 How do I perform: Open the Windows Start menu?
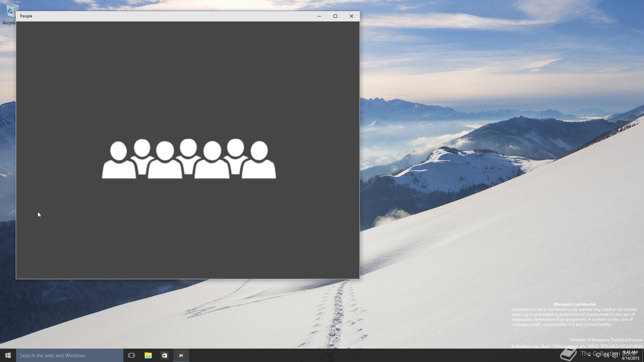[x=8, y=355]
